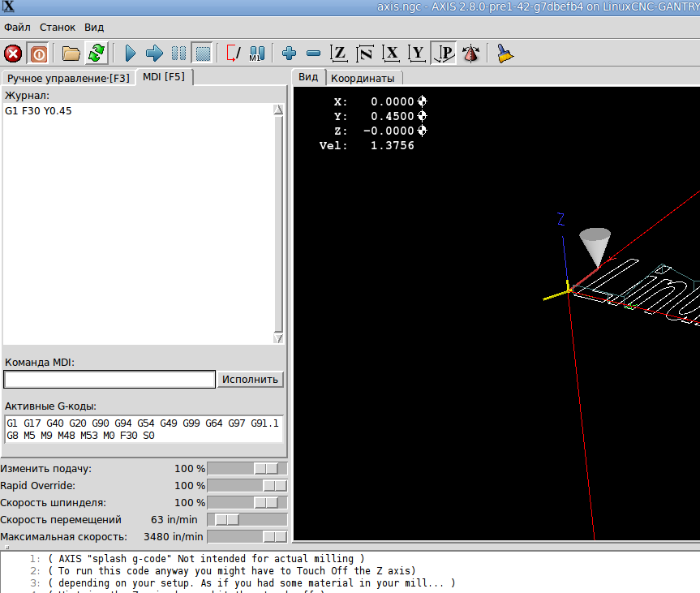The image size is (700, 593).
Task: Pause program execution
Action: pyautogui.click(x=178, y=54)
